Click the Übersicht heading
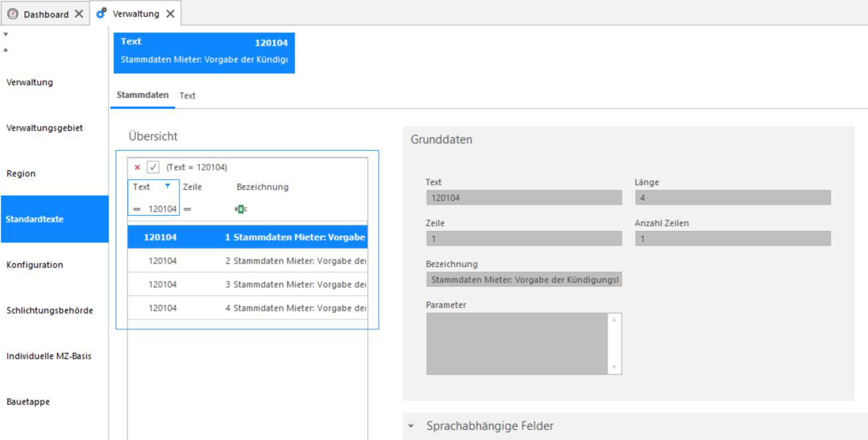 tap(153, 136)
